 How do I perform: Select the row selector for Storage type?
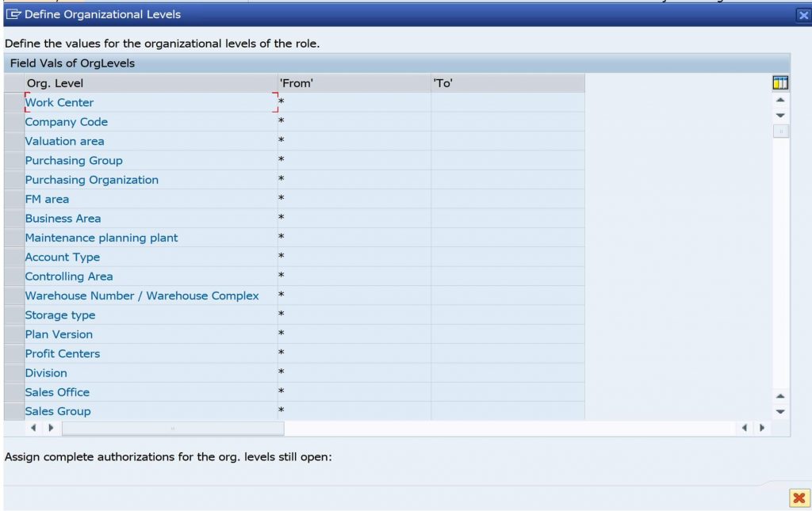click(x=14, y=315)
